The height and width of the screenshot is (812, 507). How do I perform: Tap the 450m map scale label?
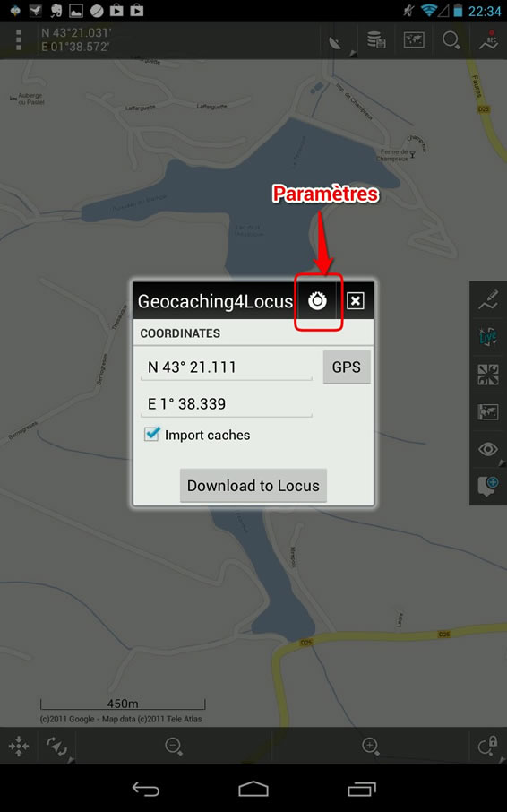coord(123,704)
